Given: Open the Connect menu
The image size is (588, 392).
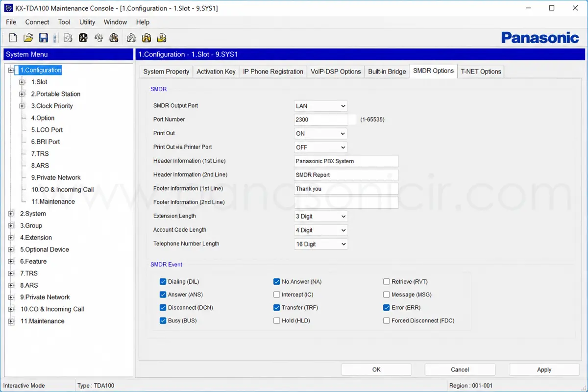Looking at the screenshot, I should 37,22.
